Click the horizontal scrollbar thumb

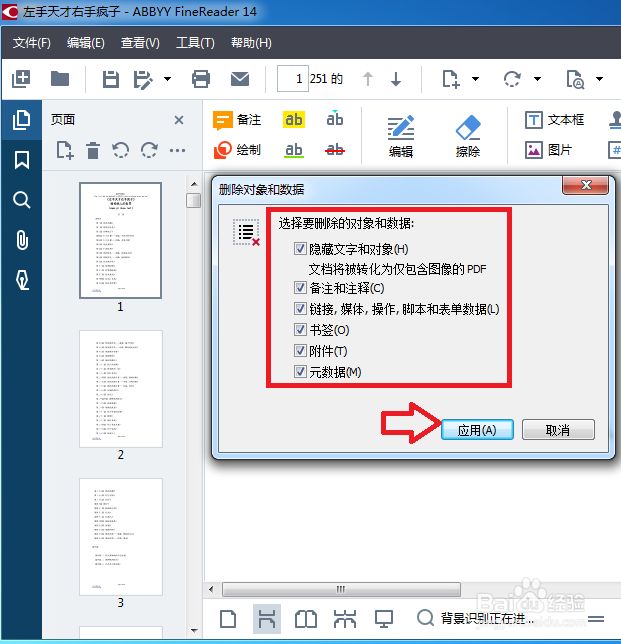point(341,589)
